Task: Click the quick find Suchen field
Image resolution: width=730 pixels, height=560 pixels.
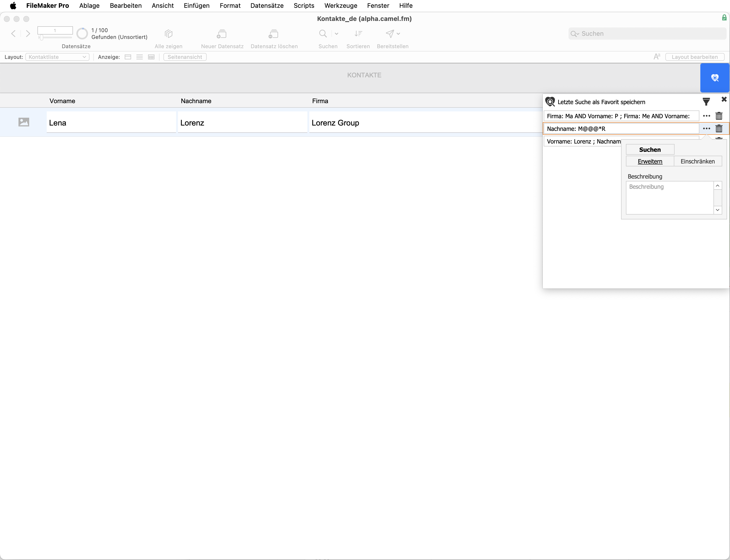Action: 647,34
